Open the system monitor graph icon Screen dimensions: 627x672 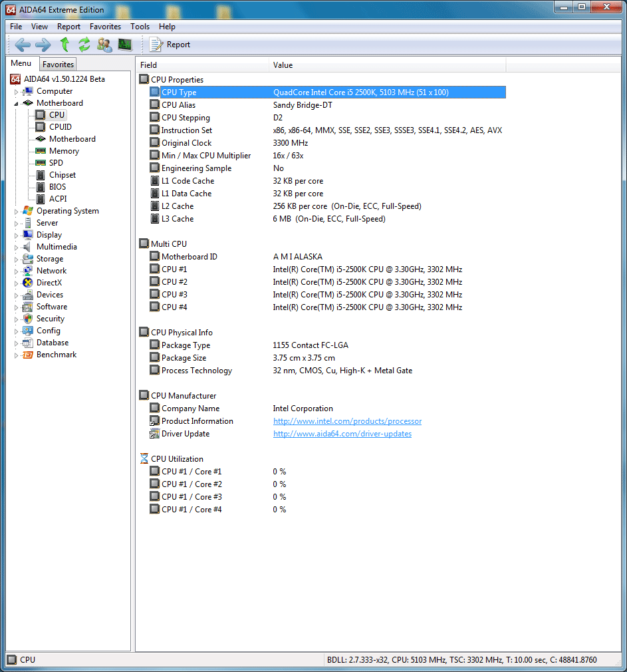(124, 45)
